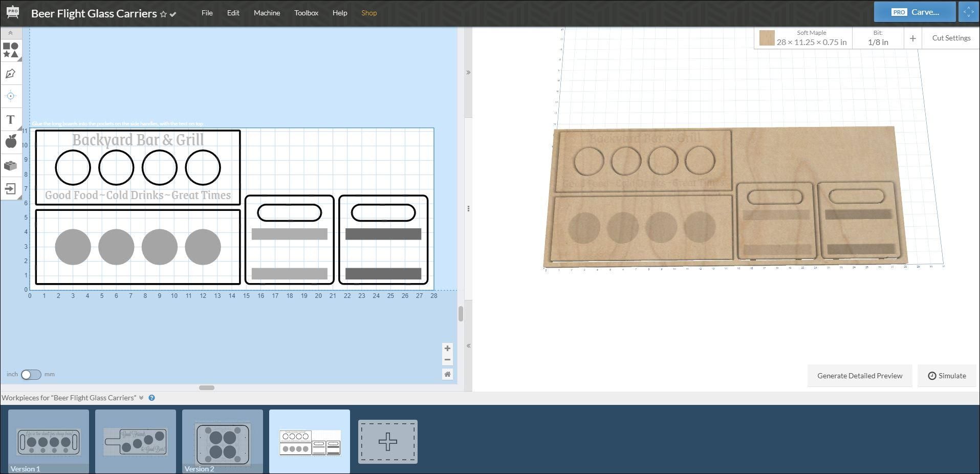Click the Simulate button
Viewport: 980px width, 474px height.
click(x=947, y=376)
